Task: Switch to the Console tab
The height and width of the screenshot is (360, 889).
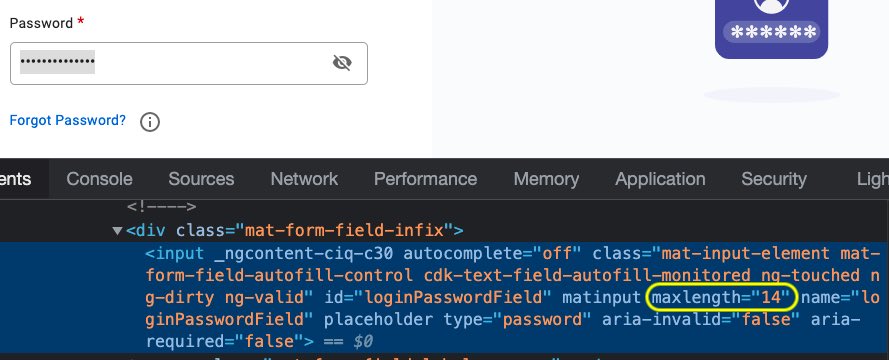Action: (99, 179)
